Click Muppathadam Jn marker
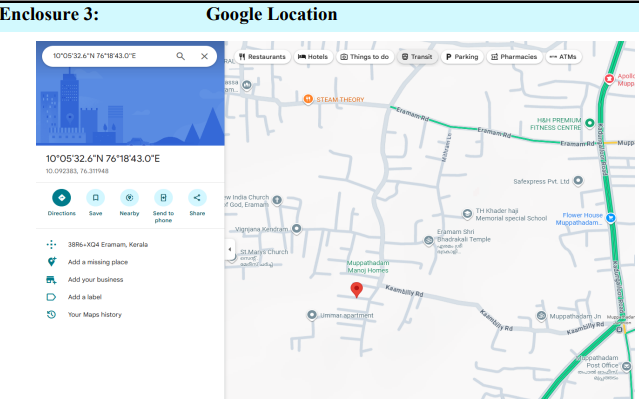 coord(541,316)
